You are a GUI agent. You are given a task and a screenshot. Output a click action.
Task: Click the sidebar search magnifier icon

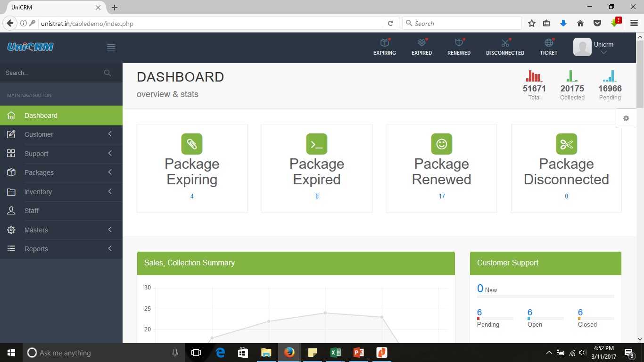pyautogui.click(x=107, y=73)
